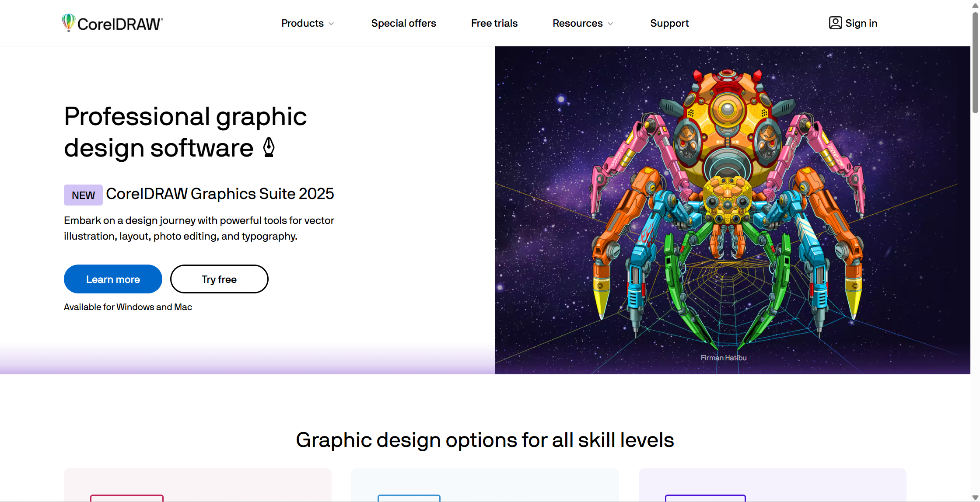980x502 pixels.
Task: Go to Special offers page
Action: 403,23
